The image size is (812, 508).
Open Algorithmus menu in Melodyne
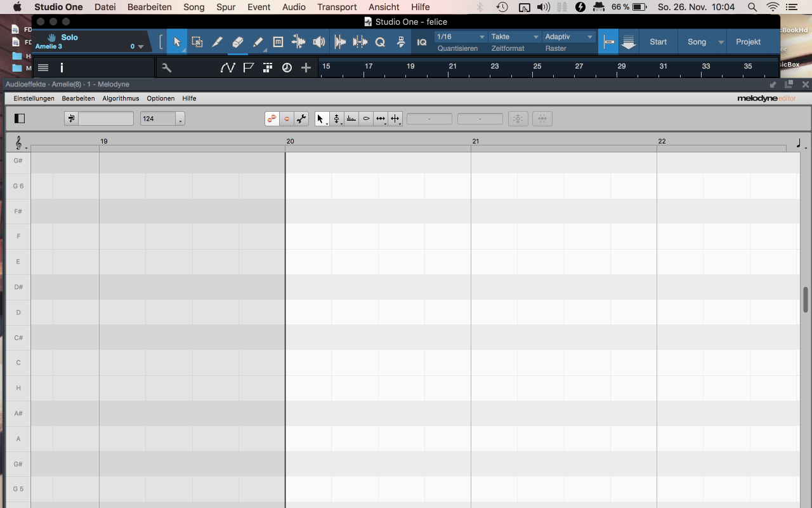pyautogui.click(x=121, y=98)
